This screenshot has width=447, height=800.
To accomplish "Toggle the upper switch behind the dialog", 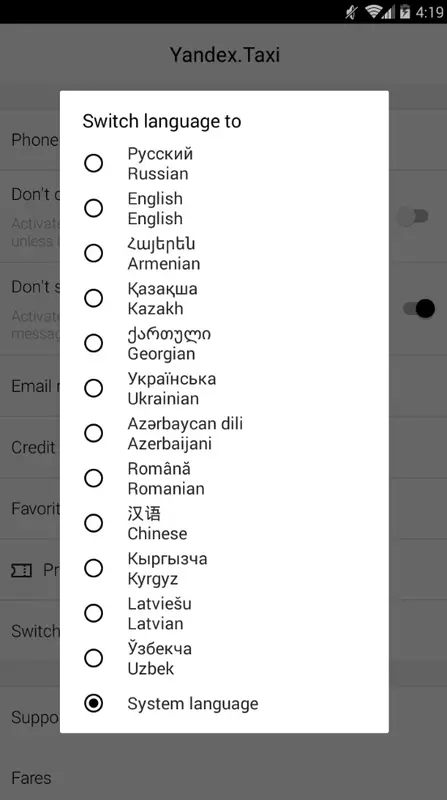I will pos(413,217).
